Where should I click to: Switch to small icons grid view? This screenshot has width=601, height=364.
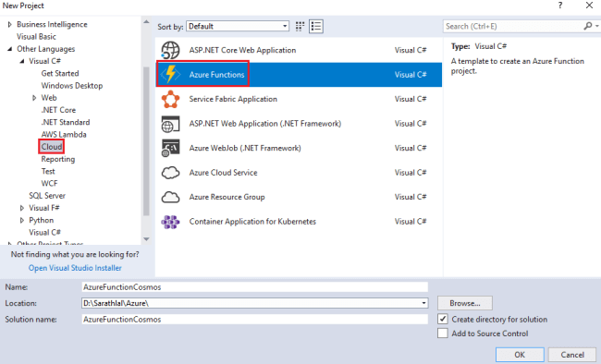[x=300, y=27]
